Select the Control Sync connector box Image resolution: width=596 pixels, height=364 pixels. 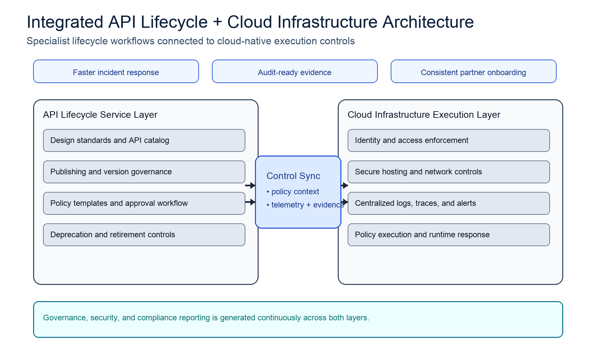click(298, 191)
